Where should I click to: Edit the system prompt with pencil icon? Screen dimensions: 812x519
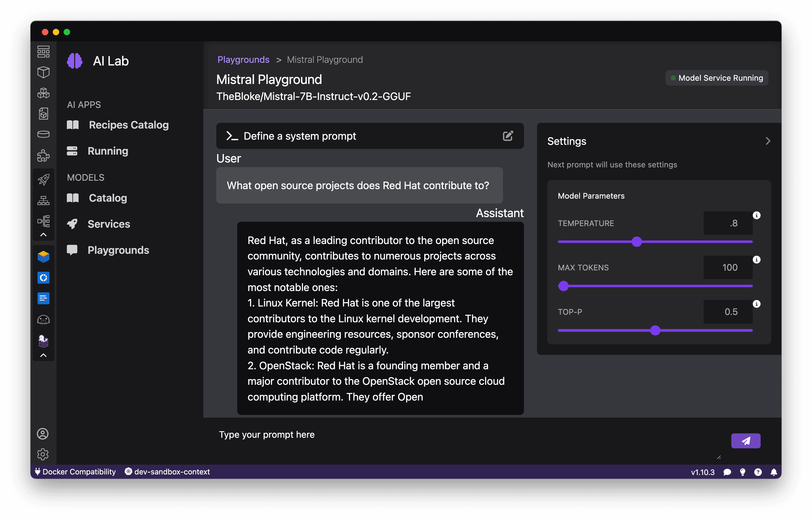coord(508,136)
